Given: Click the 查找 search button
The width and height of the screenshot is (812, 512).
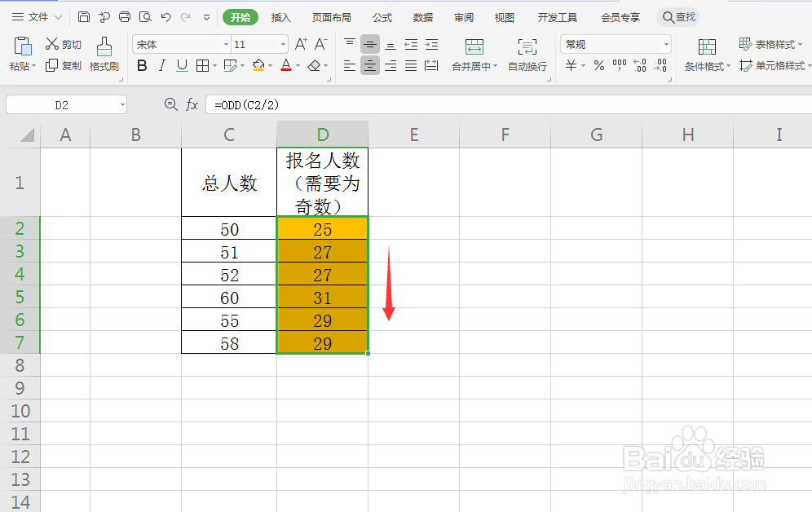Looking at the screenshot, I should tap(678, 17).
